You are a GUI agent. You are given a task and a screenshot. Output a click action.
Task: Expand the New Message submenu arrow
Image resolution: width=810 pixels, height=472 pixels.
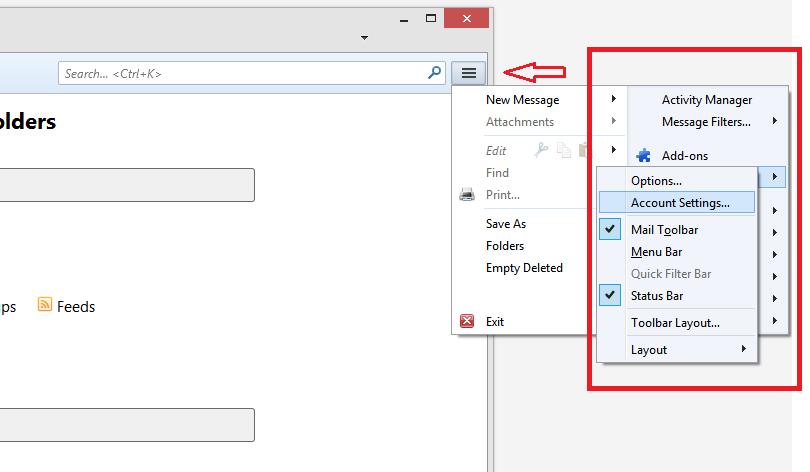(x=614, y=99)
